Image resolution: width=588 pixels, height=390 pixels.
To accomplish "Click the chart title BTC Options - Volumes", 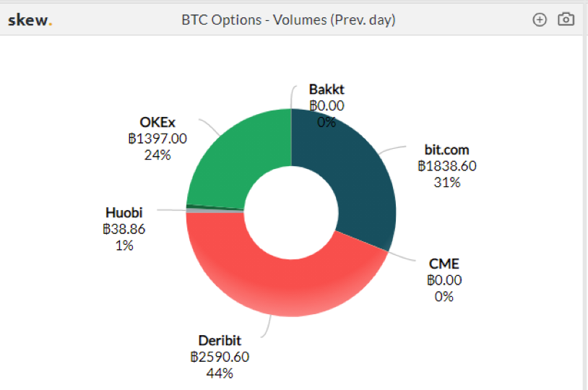I will coord(288,19).
